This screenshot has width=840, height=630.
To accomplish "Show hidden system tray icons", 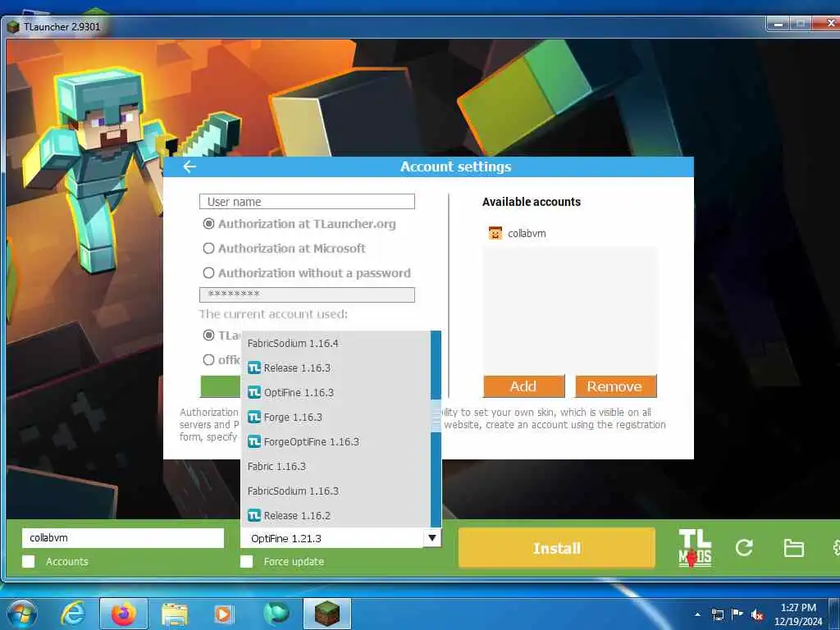I will (697, 614).
